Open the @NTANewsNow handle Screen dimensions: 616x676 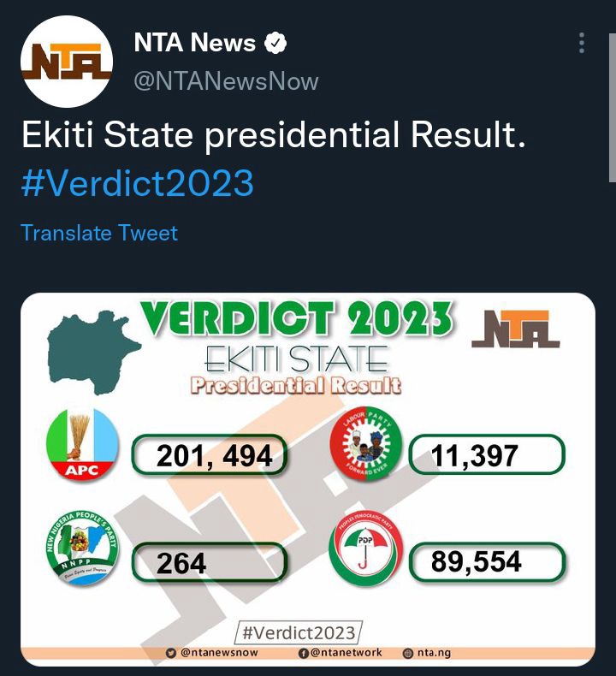226,81
